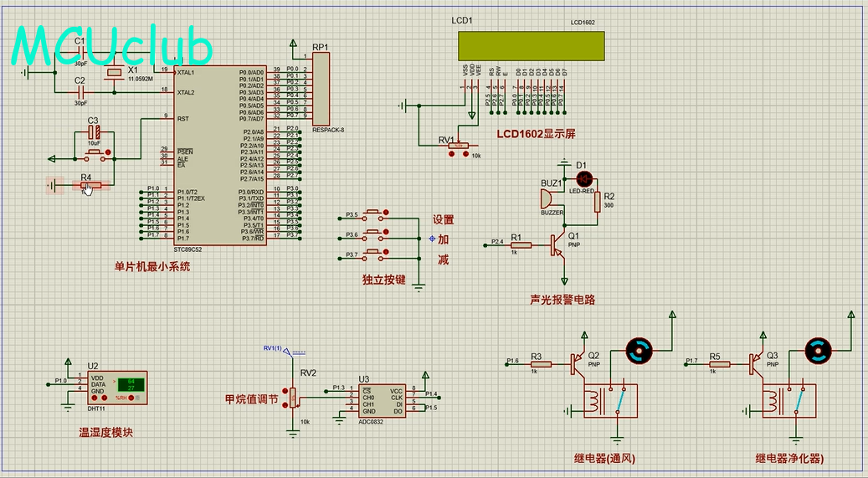Select the C3 10uF capacitor
868x478 pixels.
pyautogui.click(x=95, y=132)
